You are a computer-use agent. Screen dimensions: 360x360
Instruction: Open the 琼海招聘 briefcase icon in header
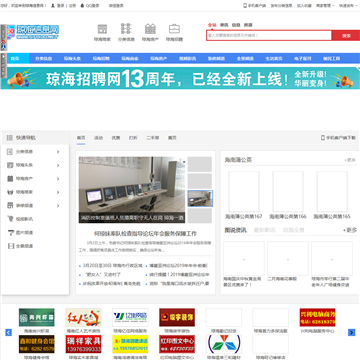pos(174,29)
